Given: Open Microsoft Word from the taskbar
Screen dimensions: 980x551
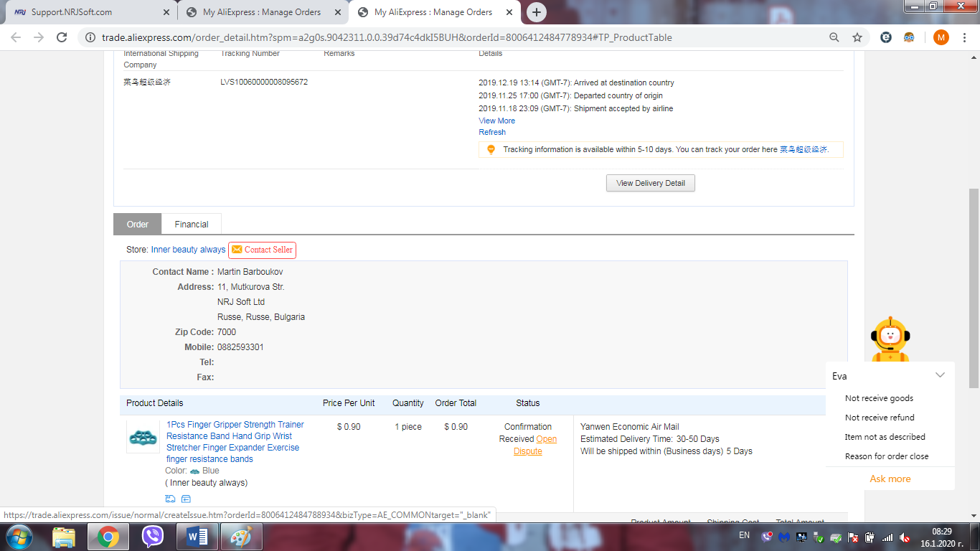Looking at the screenshot, I should [197, 537].
